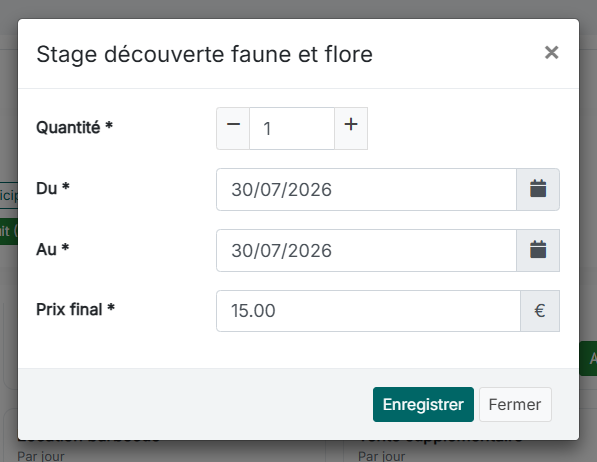Open the calendar picker for Au date
597x462 pixels.
(x=538, y=250)
